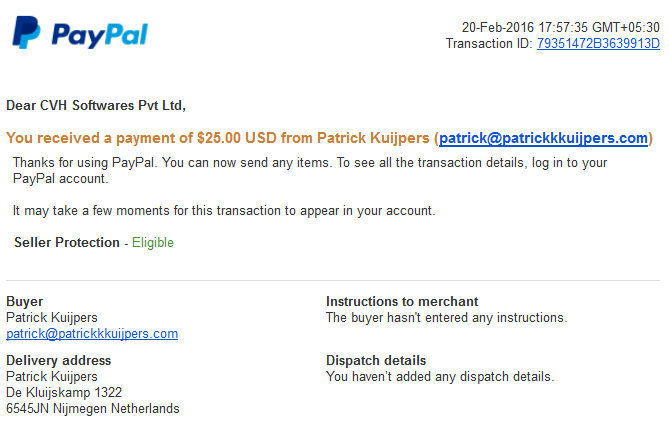Click 'Thanks for using PayPal' paragraph

click(310, 171)
